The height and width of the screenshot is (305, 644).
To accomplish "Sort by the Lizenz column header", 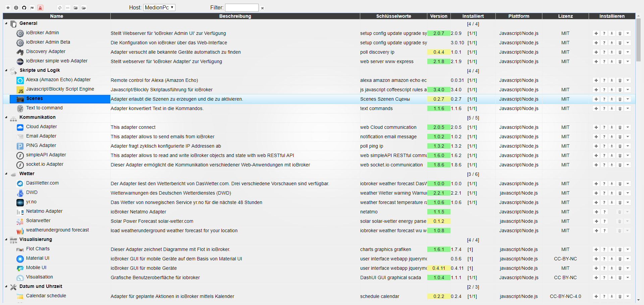I will pos(566,16).
